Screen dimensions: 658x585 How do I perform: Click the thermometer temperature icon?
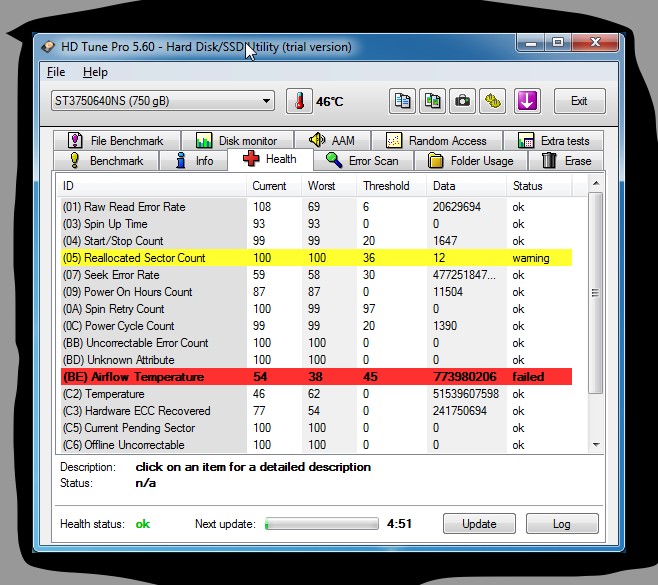(x=299, y=101)
